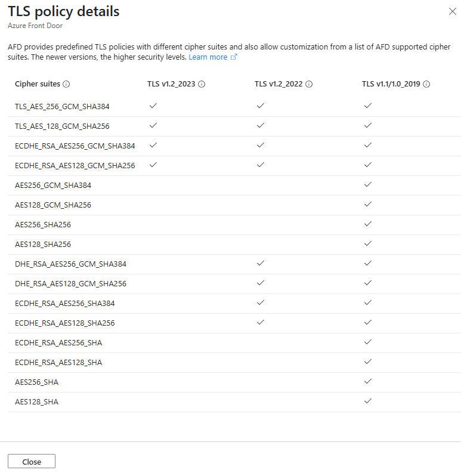Image resolution: width=461 pixels, height=476 pixels.
Task: Click the info icon next to TLS v1.1/1.0_2019
Action: tap(426, 84)
